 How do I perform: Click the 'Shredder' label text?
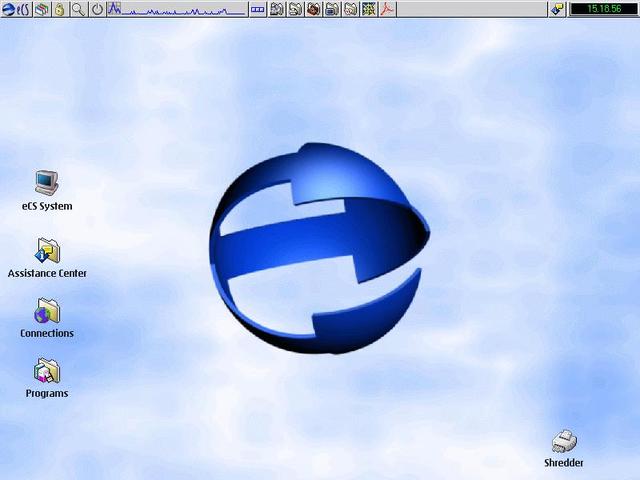click(x=564, y=462)
